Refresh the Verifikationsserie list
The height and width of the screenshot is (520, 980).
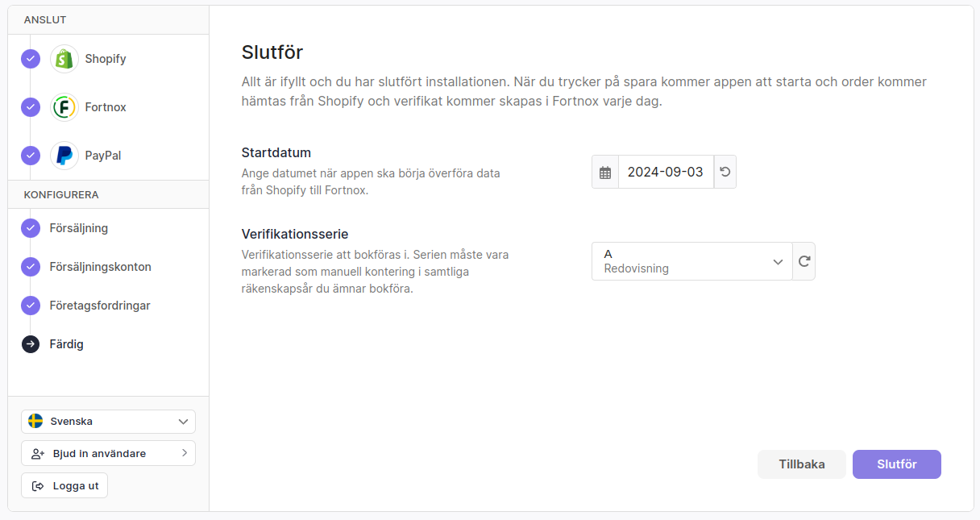click(804, 261)
